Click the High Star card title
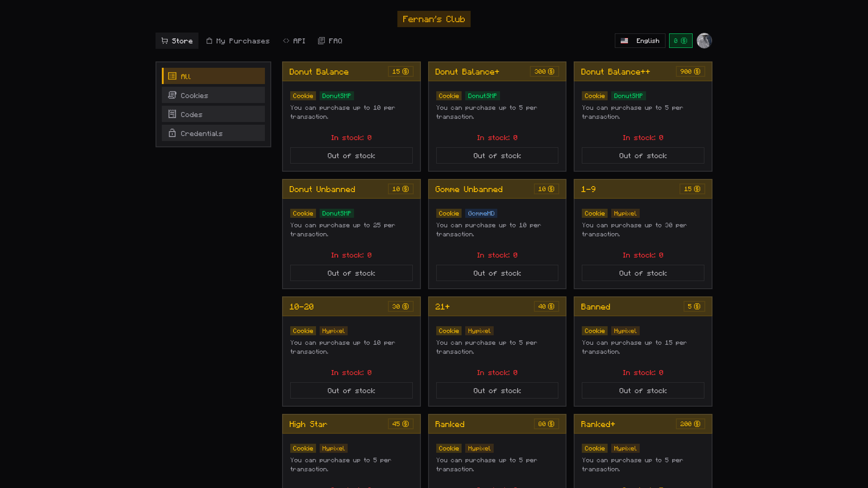 tap(308, 424)
